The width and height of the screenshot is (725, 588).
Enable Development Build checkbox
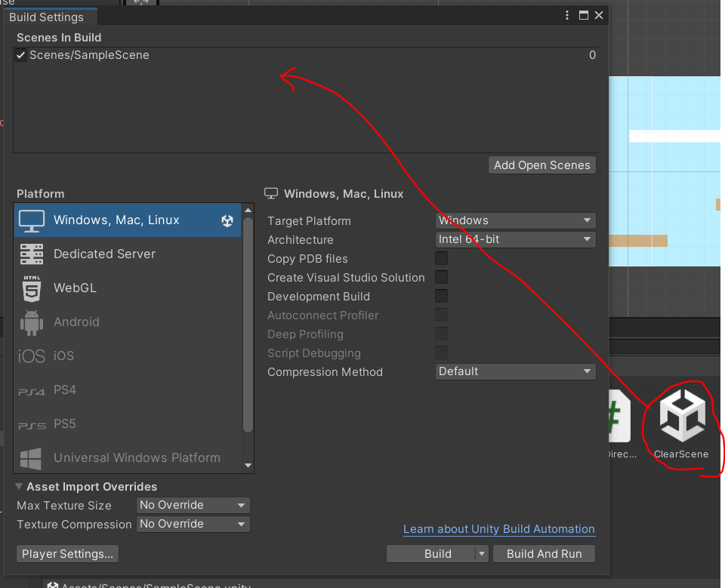[442, 297]
